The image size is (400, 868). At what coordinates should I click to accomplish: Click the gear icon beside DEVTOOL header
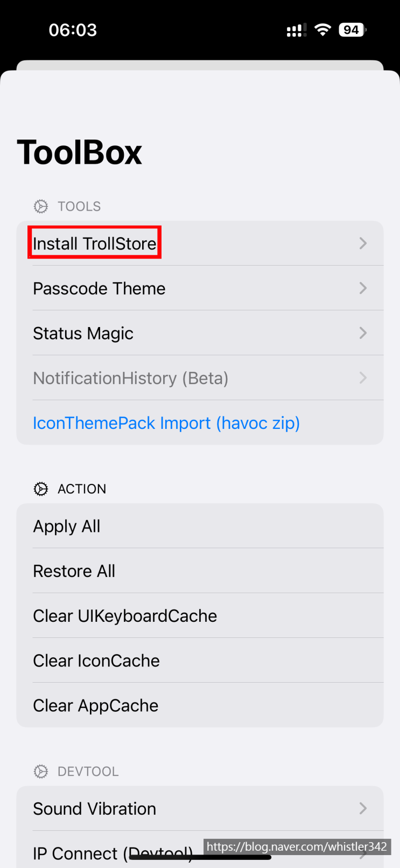pos(40,771)
